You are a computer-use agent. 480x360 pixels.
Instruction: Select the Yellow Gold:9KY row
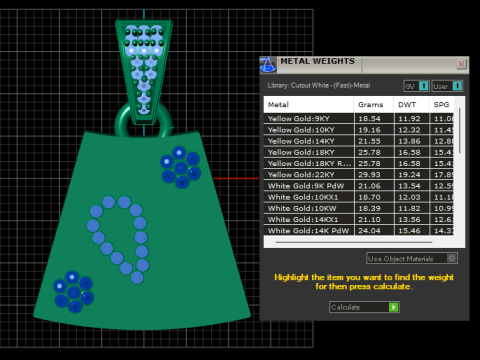pyautogui.click(x=359, y=119)
